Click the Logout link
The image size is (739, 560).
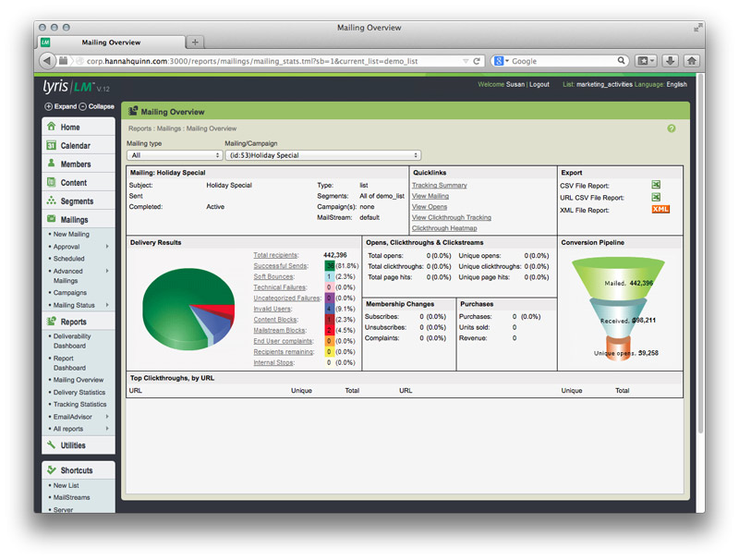539,84
